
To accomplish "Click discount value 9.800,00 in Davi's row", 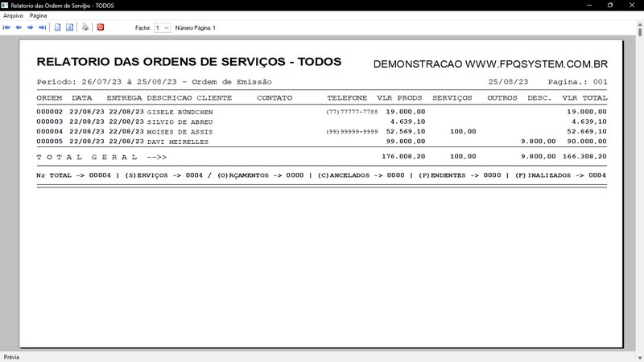I will (539, 142).
